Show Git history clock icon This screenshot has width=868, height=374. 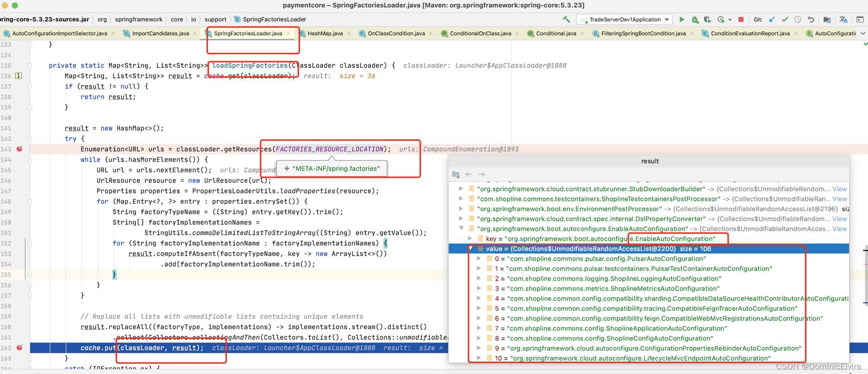798,19
